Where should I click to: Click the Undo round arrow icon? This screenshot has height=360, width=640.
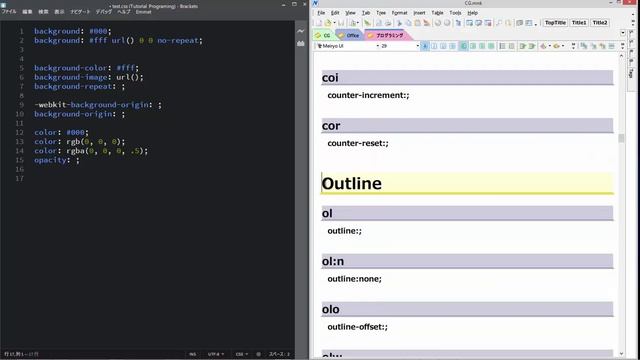tap(438, 23)
